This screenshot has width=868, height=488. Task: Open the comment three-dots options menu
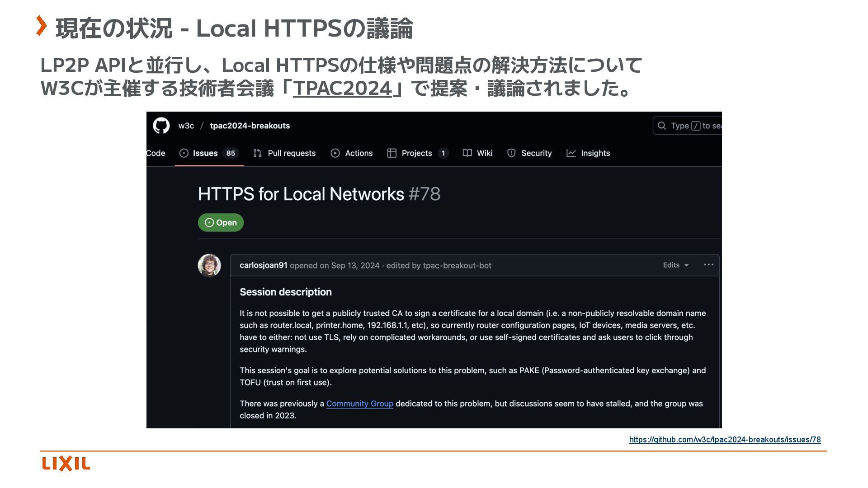(708, 265)
